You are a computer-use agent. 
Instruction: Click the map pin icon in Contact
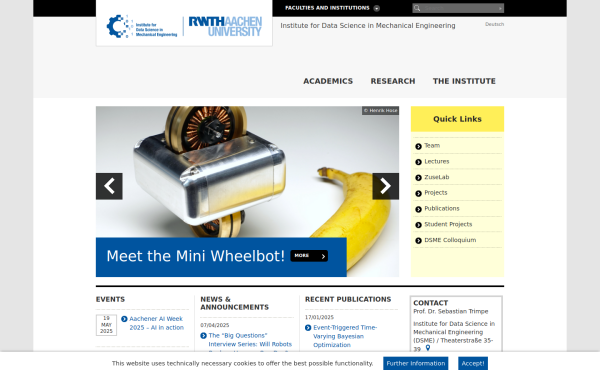[x=428, y=348]
